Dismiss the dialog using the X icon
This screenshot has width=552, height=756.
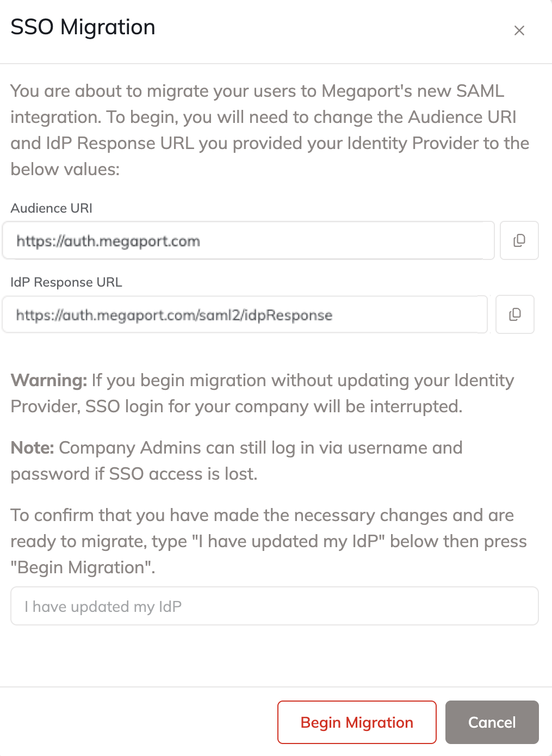coord(519,30)
